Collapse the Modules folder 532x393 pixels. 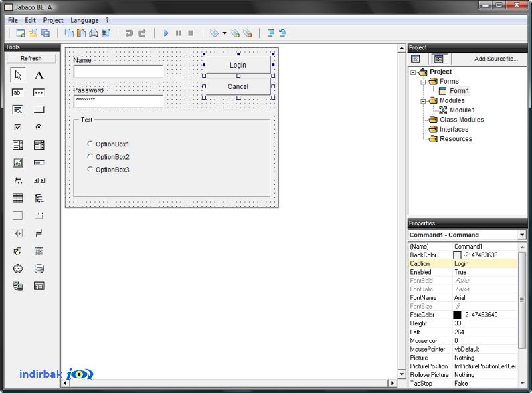point(423,101)
